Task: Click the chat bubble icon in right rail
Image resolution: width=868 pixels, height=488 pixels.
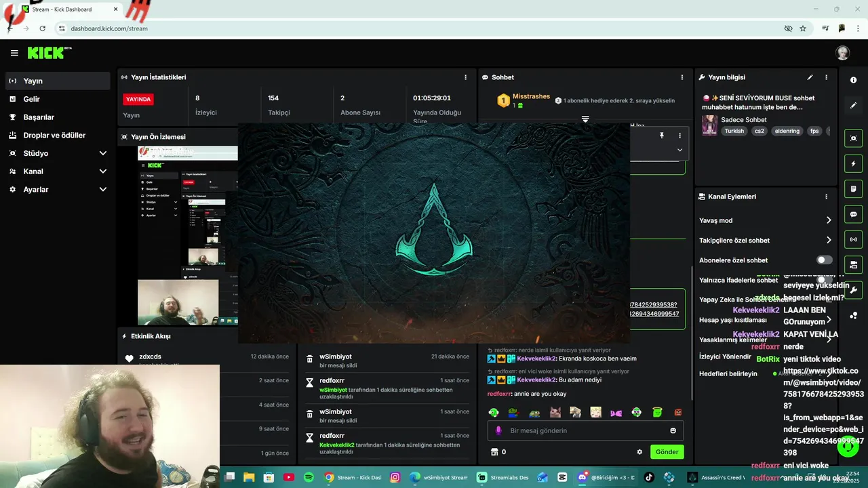Action: pos(853,214)
